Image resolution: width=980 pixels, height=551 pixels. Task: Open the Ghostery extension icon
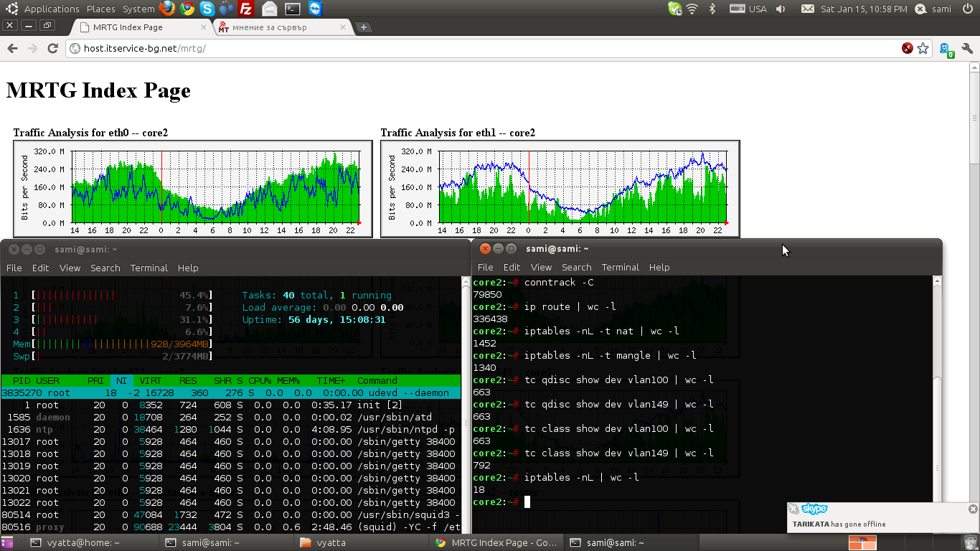pyautogui.click(x=948, y=49)
